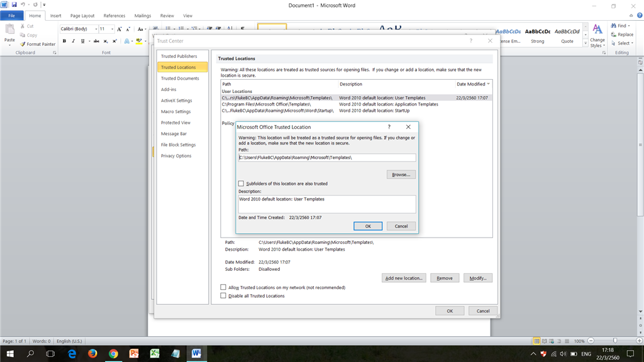Switch to Draft view icon
The height and width of the screenshot is (362, 644).
(567, 341)
